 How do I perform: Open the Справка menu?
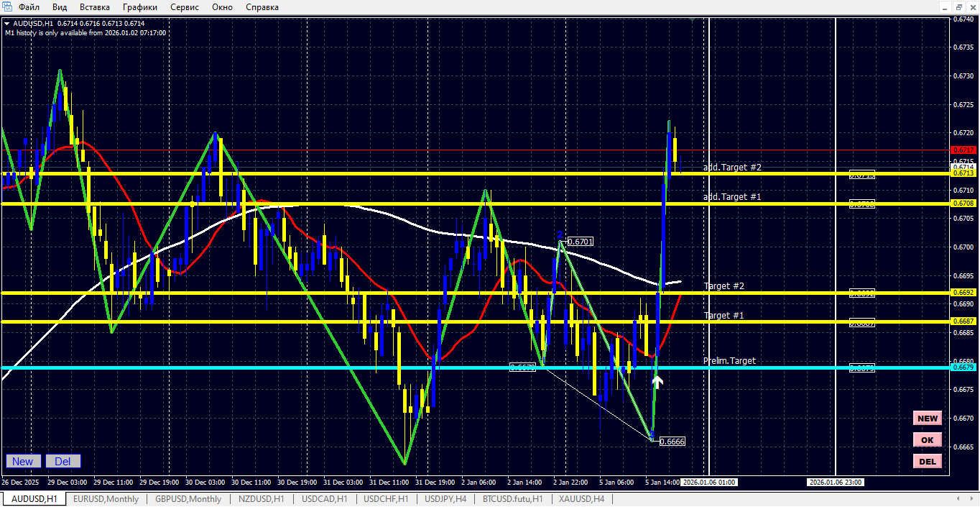[x=262, y=7]
